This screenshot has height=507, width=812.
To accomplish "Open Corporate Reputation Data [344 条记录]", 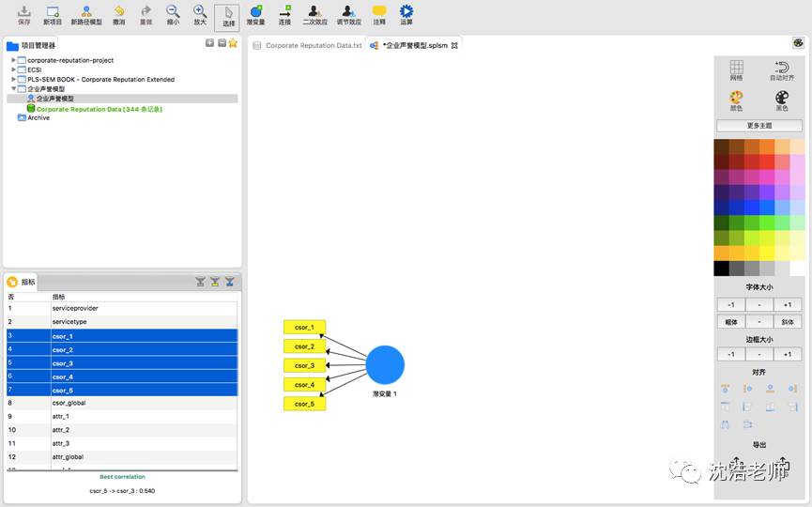I will click(x=100, y=109).
